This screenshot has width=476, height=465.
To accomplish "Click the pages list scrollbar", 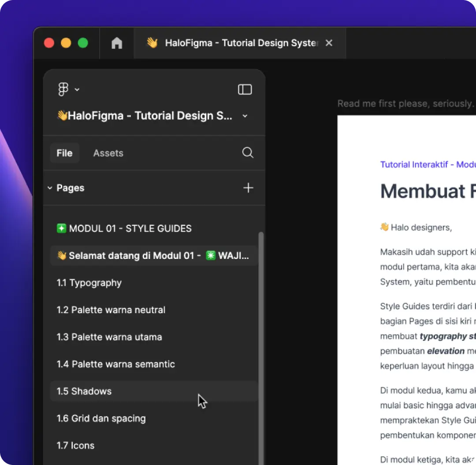I will (261, 348).
